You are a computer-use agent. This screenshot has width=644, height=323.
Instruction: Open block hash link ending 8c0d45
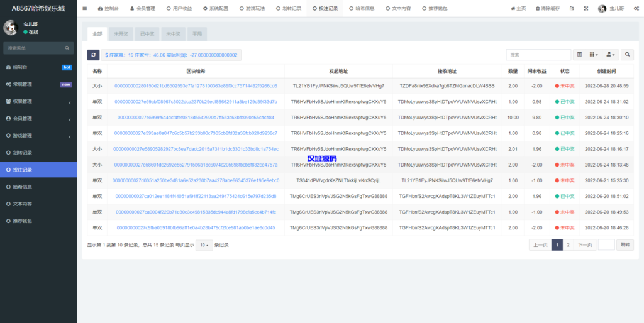196,227
